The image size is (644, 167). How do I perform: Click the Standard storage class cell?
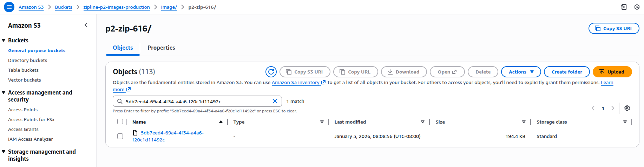point(546,136)
